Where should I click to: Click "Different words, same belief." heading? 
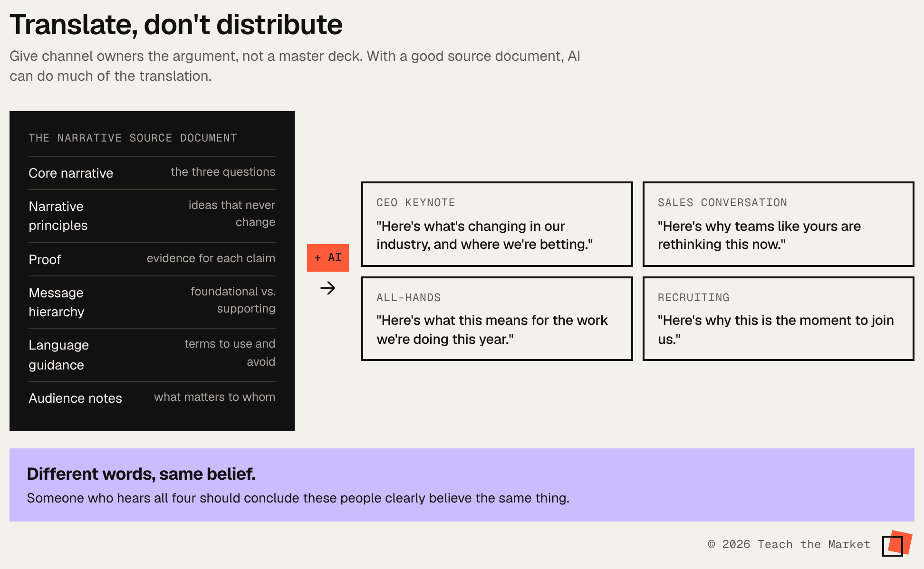coord(141,474)
